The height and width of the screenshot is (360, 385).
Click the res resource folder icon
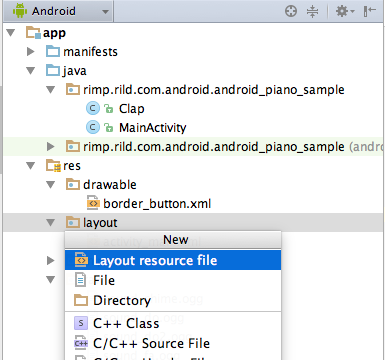[x=53, y=166]
